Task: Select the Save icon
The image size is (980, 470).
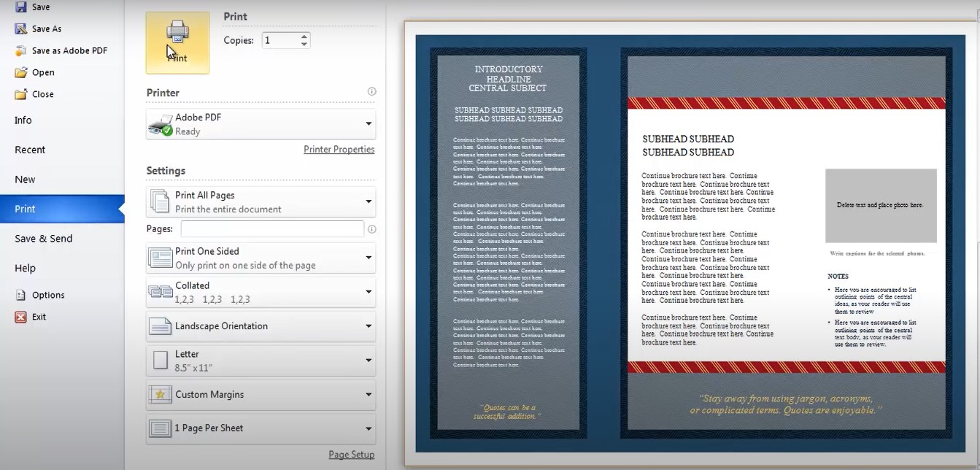Action: click(x=20, y=7)
